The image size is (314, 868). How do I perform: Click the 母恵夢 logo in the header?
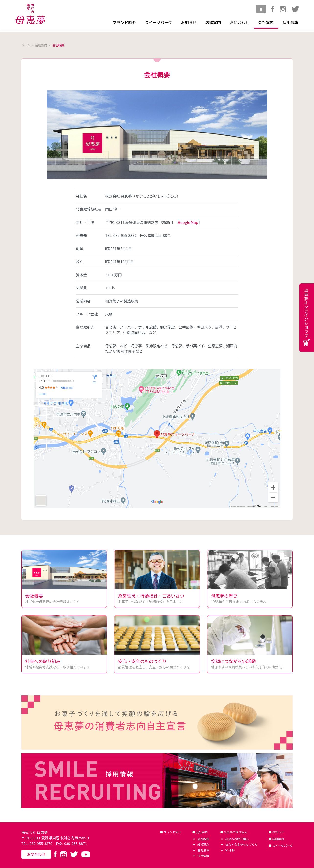click(30, 14)
